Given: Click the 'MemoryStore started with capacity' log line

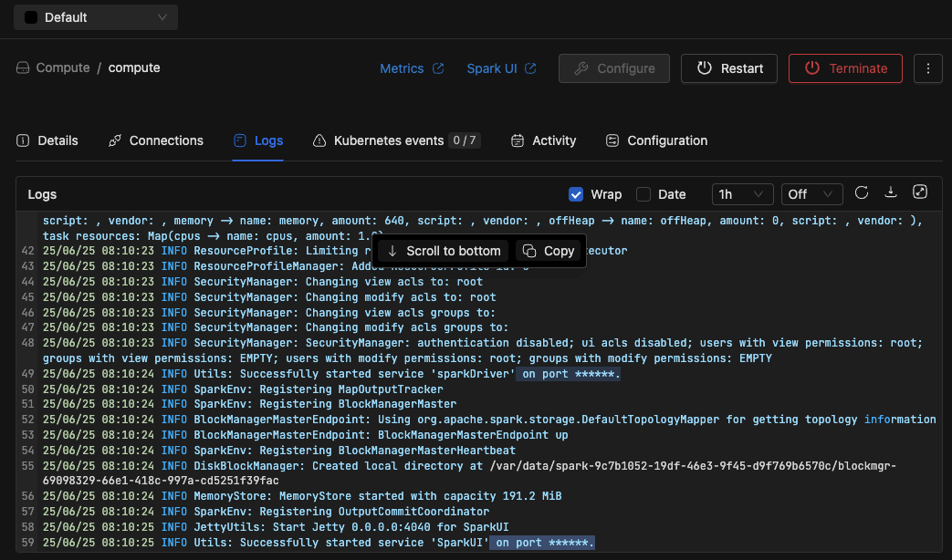Looking at the screenshot, I should pyautogui.click(x=302, y=495).
